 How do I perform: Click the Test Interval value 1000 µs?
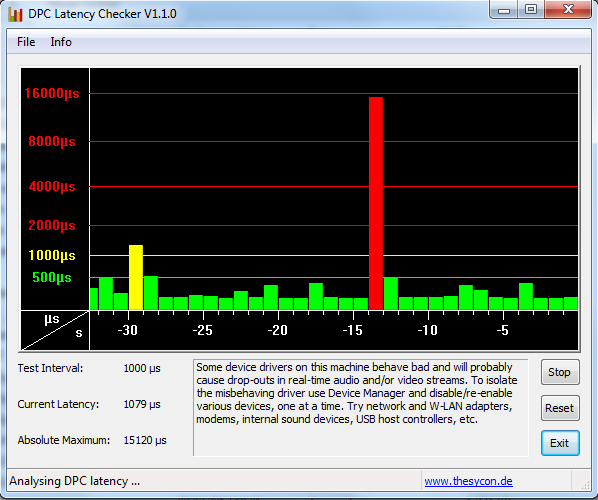point(142,368)
